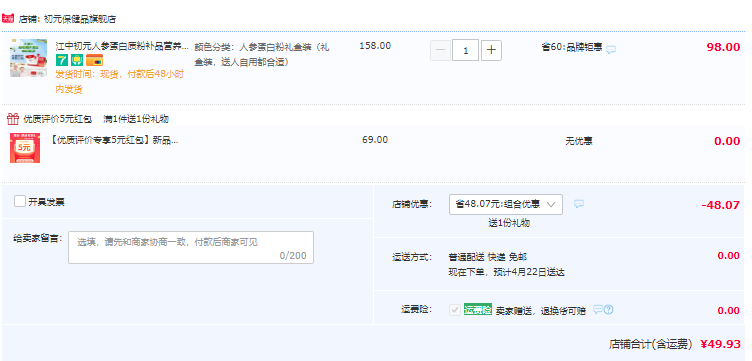Click the 发货时间 shipping time notice
The height and width of the screenshot is (361, 752).
[120, 82]
